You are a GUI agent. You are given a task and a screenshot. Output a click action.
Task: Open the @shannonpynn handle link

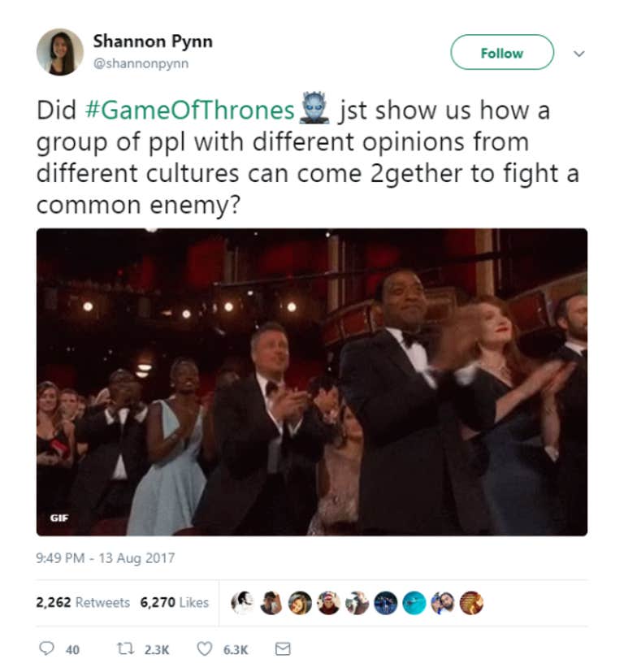click(x=141, y=63)
